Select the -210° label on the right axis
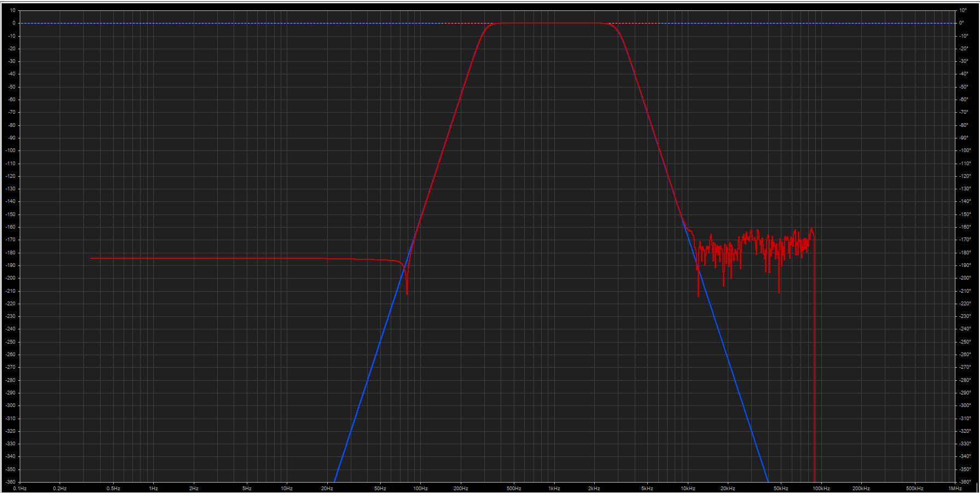The image size is (980, 493). [x=965, y=291]
